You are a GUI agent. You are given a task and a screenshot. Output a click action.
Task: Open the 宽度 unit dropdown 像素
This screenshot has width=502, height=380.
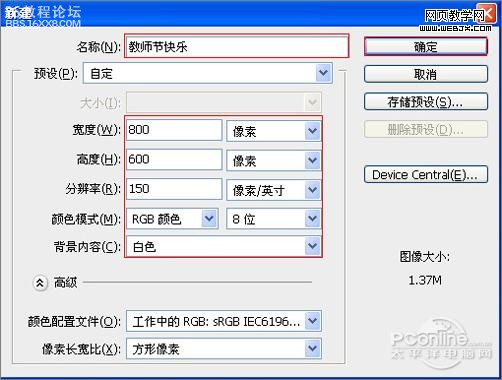[274, 131]
